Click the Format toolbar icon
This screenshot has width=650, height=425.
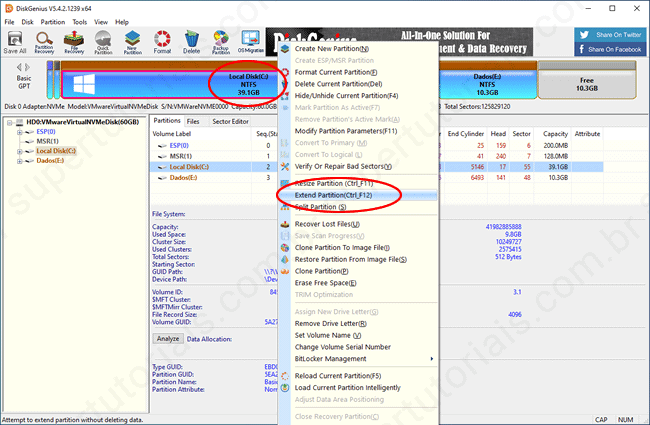(164, 42)
